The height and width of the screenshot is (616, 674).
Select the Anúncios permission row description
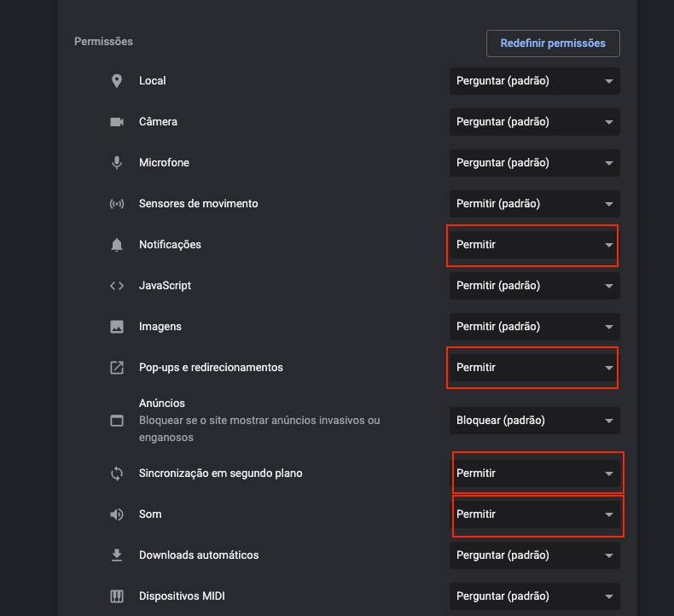point(259,429)
